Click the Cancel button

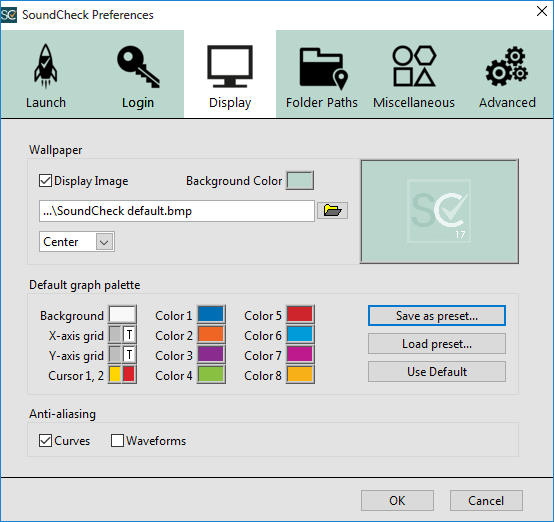pyautogui.click(x=486, y=500)
